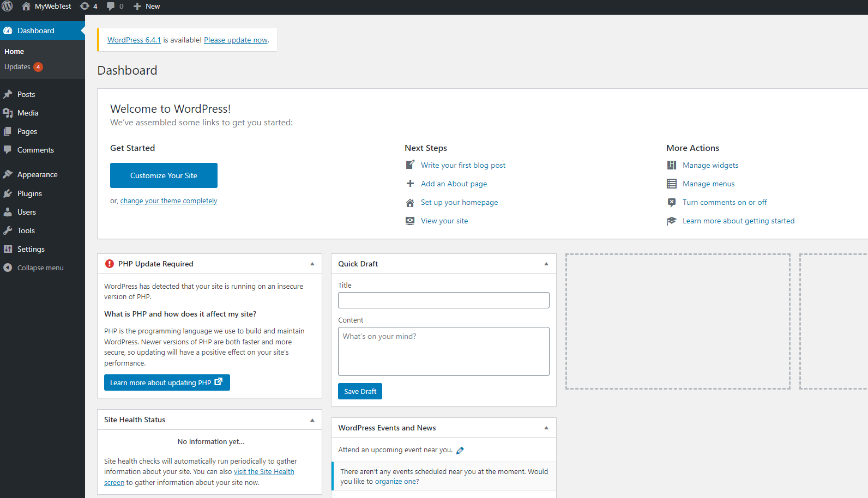The width and height of the screenshot is (868, 498).
Task: Collapse the Site Health Status panel
Action: 312,420
